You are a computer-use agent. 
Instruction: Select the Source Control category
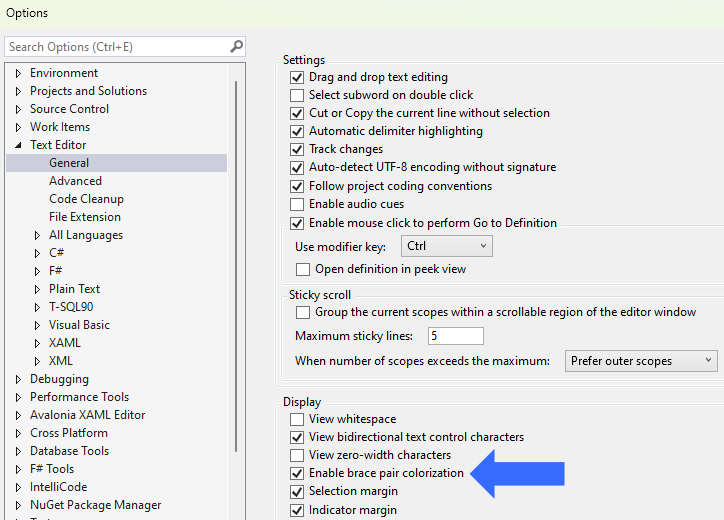click(x=69, y=109)
